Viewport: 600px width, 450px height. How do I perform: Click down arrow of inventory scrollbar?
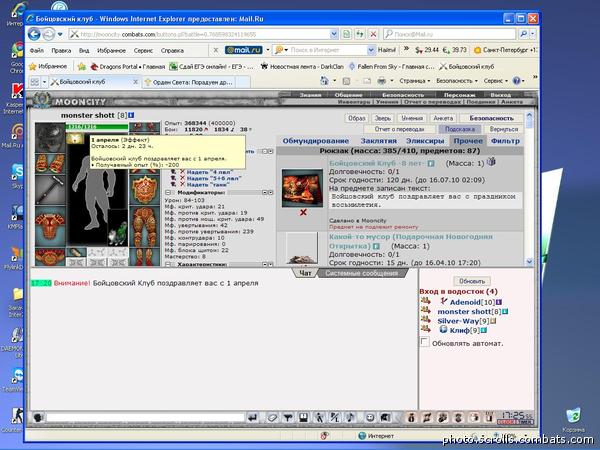[x=530, y=262]
